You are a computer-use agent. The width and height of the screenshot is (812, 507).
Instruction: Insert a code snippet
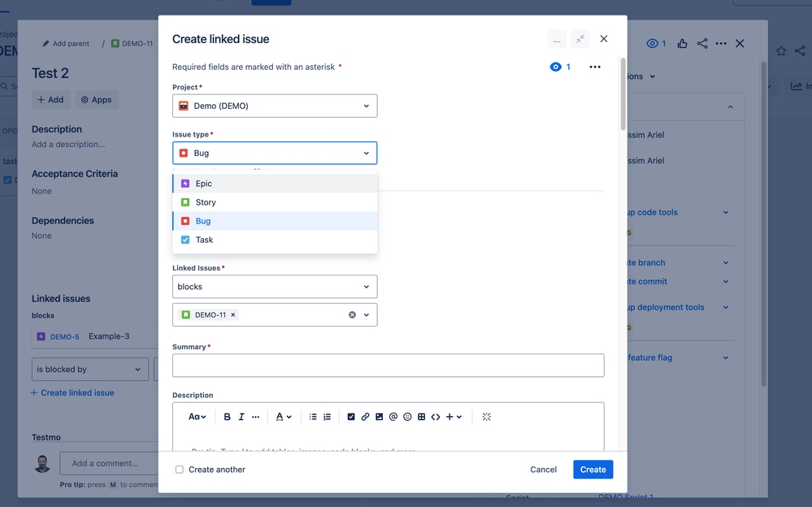click(x=436, y=417)
